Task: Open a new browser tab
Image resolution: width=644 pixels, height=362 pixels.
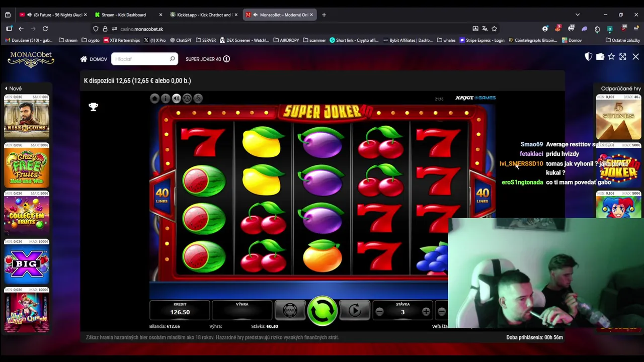Action: coord(324,15)
